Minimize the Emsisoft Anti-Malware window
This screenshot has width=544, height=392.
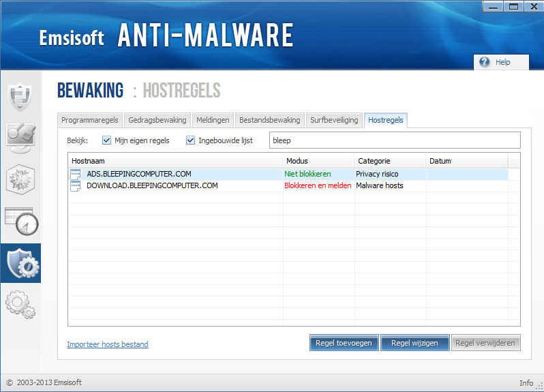point(493,7)
